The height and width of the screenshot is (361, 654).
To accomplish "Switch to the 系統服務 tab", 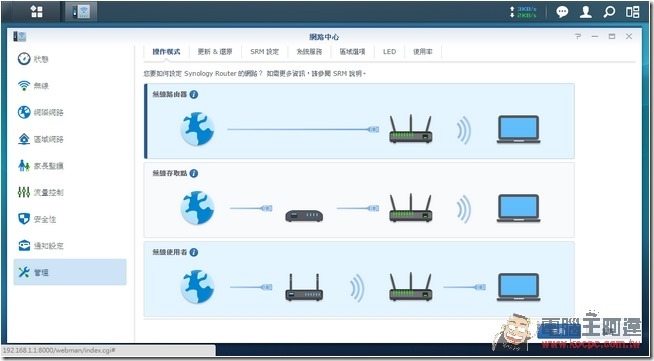I will point(309,52).
